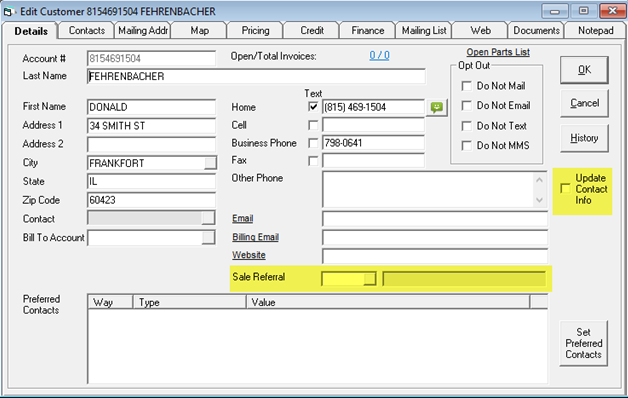Switch to the Mailing List tab
The image size is (628, 398).
click(x=424, y=31)
